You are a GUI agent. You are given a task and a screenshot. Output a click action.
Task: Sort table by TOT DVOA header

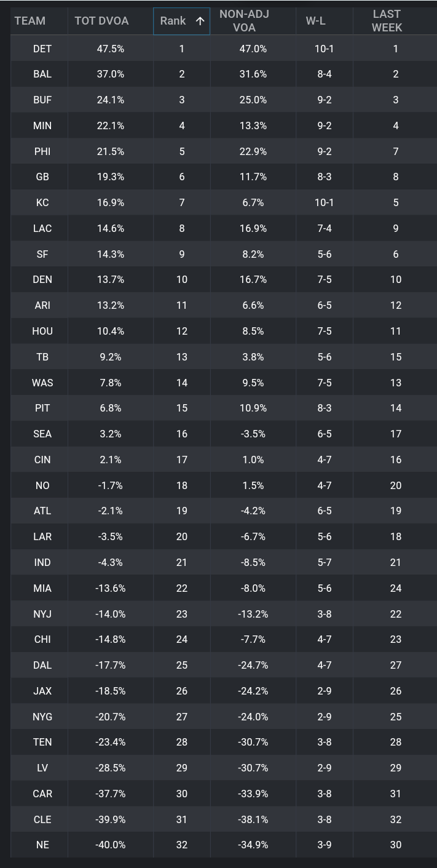coord(101,21)
